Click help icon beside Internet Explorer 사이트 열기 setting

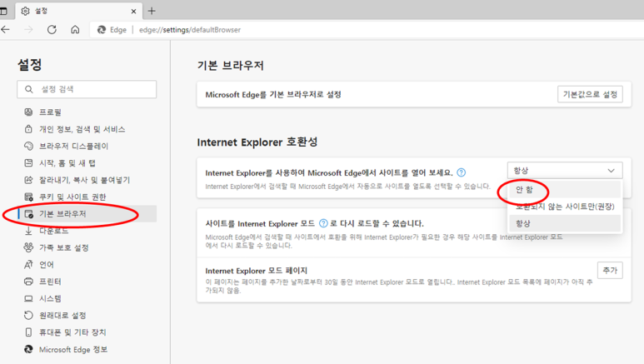462,172
